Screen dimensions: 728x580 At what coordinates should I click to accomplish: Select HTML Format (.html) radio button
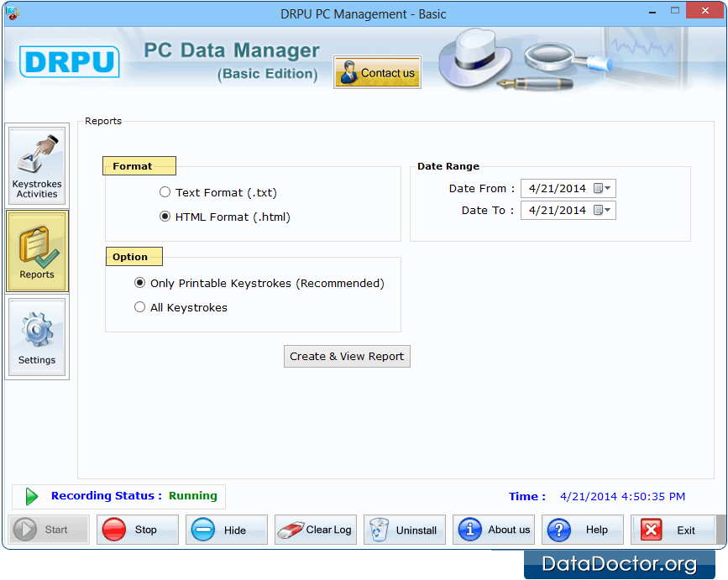[x=165, y=217]
